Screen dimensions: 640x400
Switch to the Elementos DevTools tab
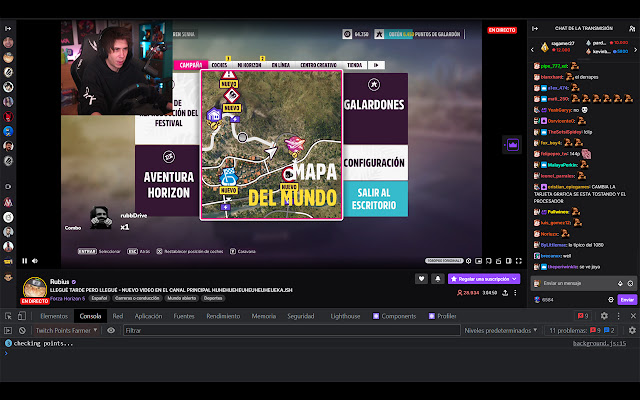pyautogui.click(x=54, y=316)
